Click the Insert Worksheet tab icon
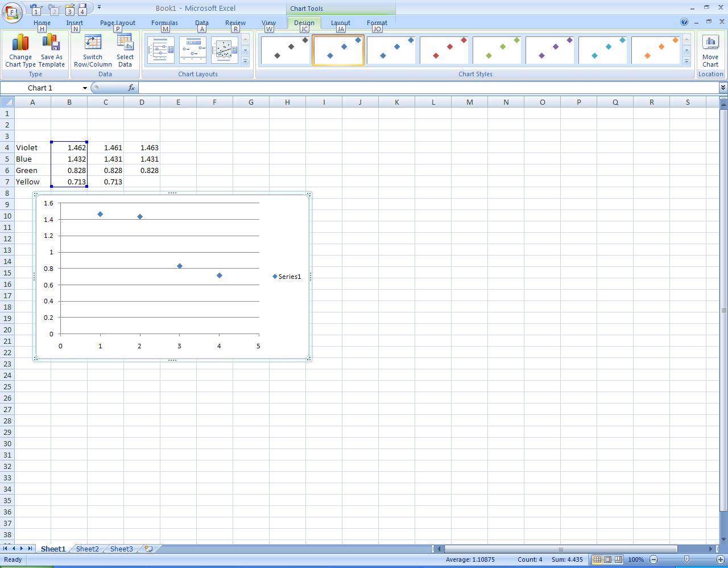 coord(148,549)
